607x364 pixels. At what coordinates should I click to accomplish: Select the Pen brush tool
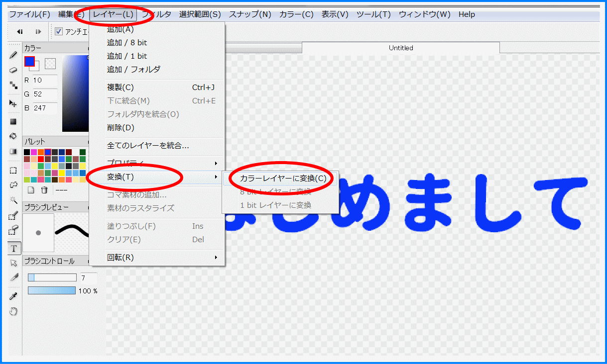(13, 55)
